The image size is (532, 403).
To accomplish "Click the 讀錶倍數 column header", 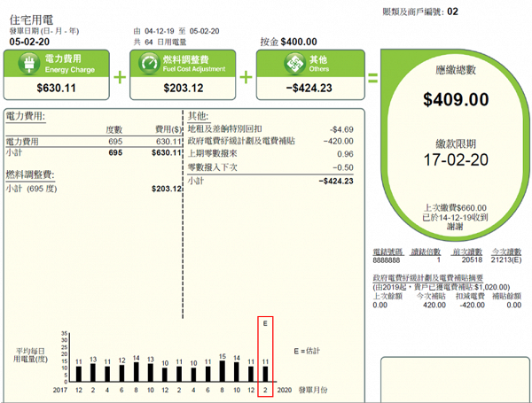I will pyautogui.click(x=426, y=252).
